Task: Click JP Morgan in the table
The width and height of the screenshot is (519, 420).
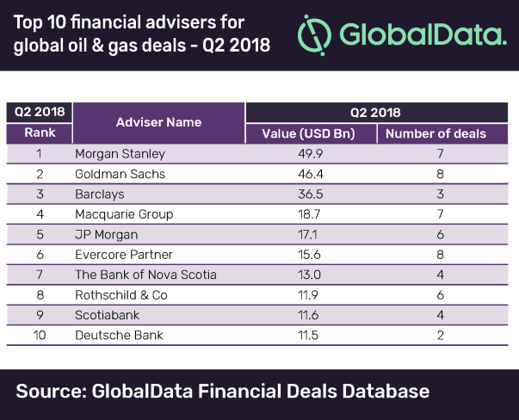Action: pos(106,235)
